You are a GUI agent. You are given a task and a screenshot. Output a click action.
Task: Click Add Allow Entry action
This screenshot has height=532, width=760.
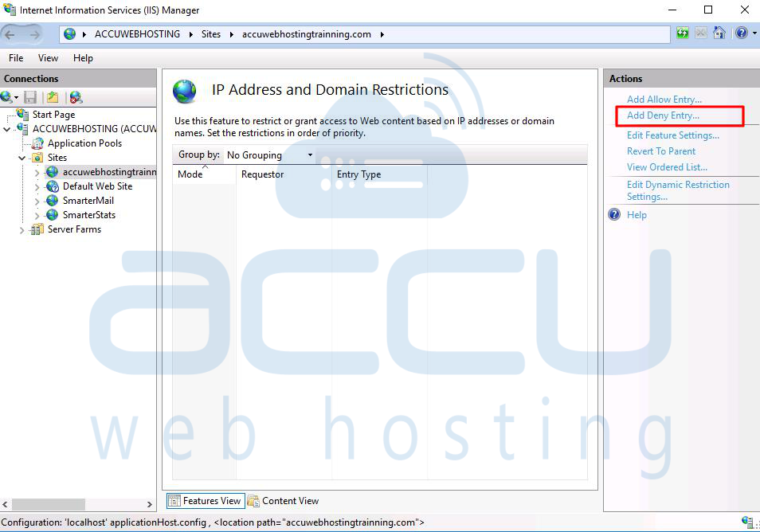[664, 100]
